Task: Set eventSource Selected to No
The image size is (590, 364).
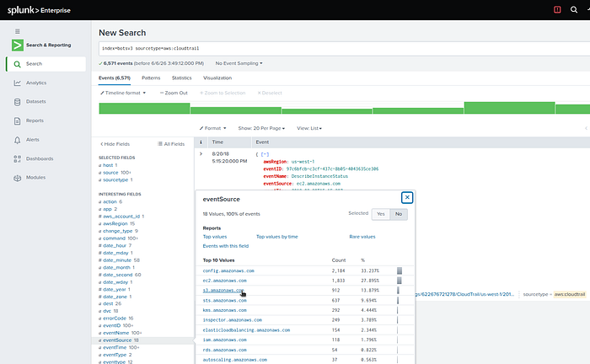Action: (x=399, y=214)
